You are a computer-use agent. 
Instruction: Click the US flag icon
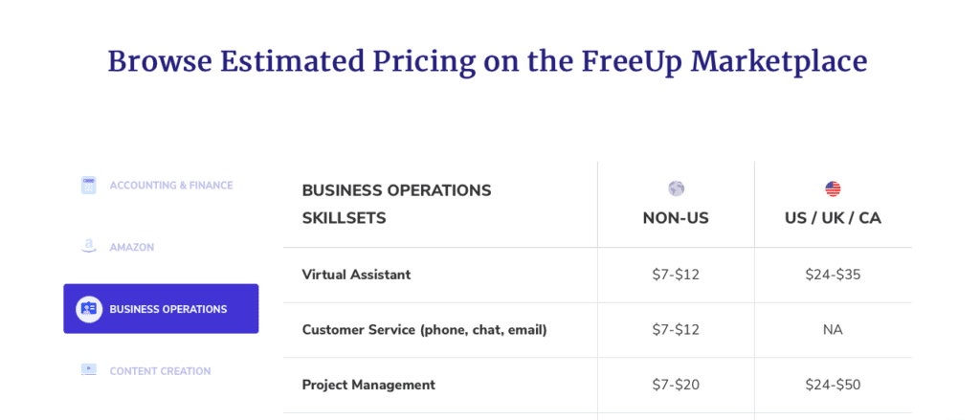pos(833,188)
